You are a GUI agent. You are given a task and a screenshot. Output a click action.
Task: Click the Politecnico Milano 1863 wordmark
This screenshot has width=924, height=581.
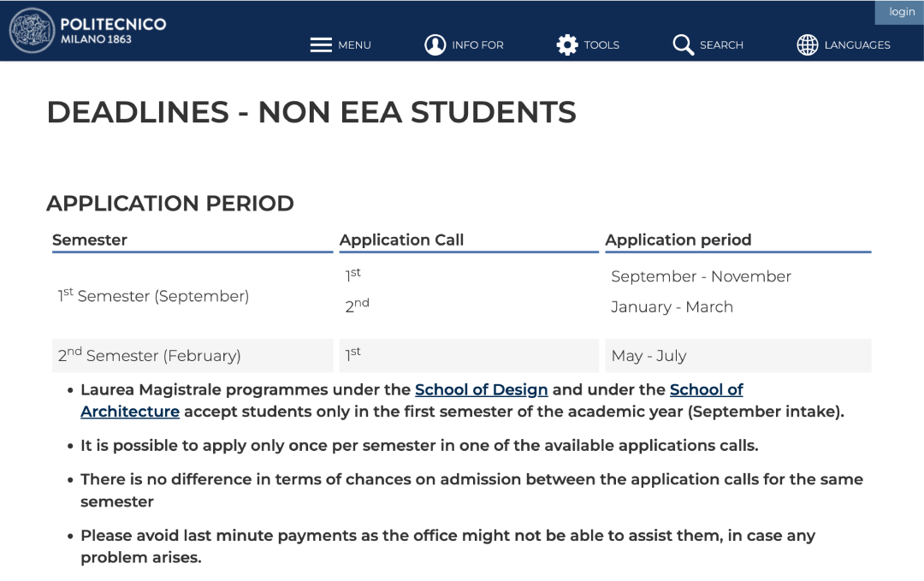tap(113, 30)
